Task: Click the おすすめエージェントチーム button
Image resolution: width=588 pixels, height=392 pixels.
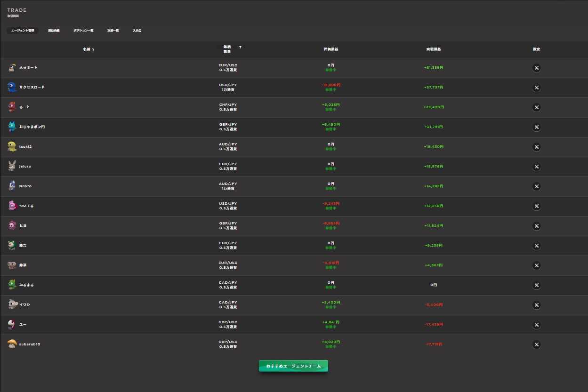Action: [293, 366]
